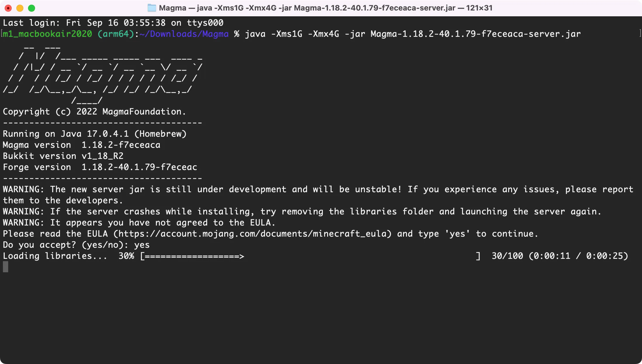Click the terminal cursor block

(6, 267)
